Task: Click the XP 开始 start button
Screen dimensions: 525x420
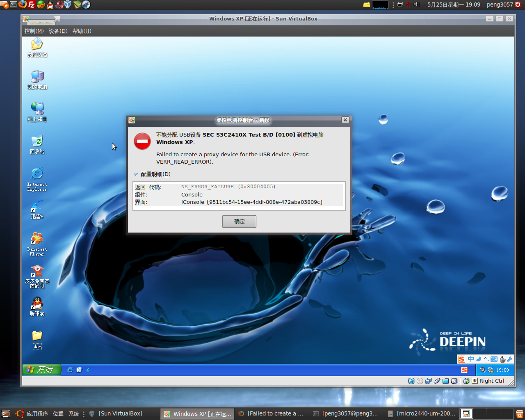Action: (x=41, y=370)
